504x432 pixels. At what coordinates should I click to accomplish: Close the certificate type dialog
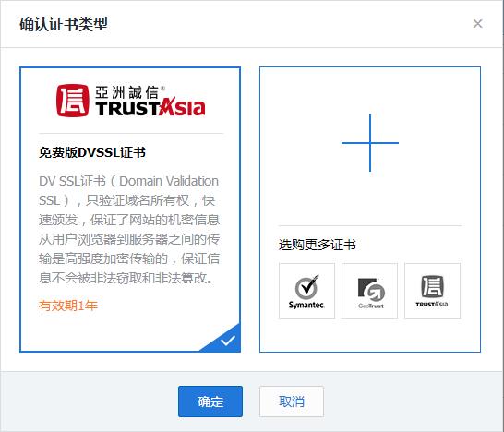477,23
